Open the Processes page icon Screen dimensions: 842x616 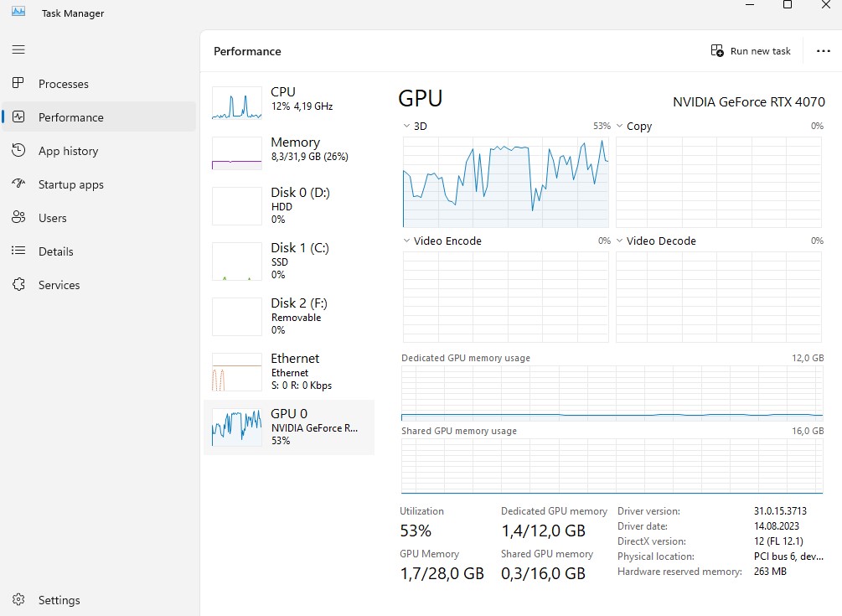[x=18, y=84]
